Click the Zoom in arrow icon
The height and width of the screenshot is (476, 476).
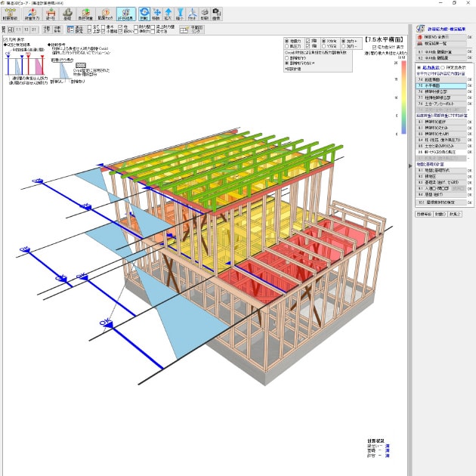(x=170, y=13)
